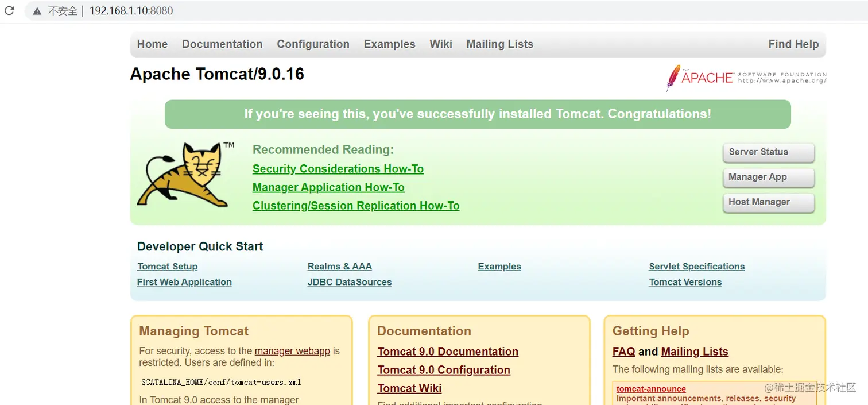The image size is (868, 405).
Task: Click the Host Manager button
Action: [x=769, y=202]
